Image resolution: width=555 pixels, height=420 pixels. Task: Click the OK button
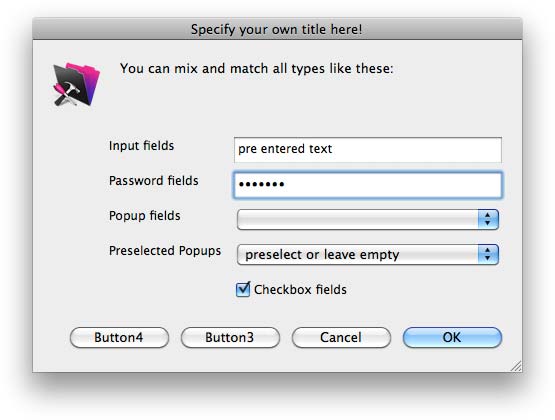coord(452,337)
